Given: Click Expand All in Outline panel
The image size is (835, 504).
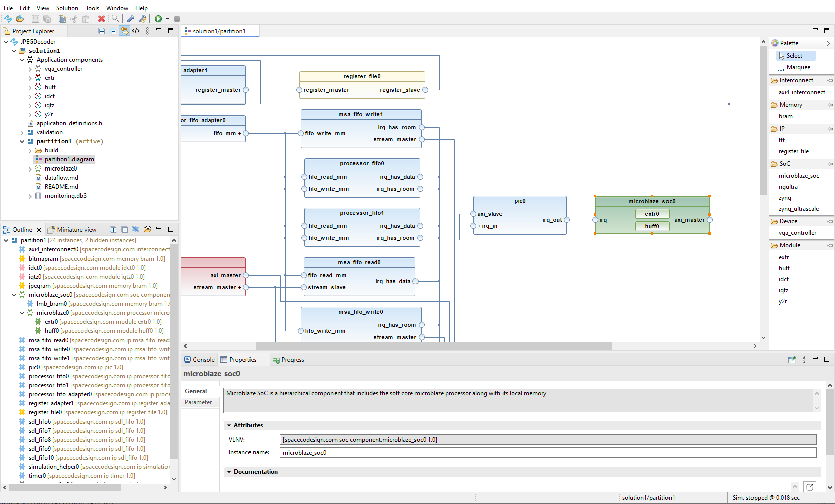Looking at the screenshot, I should 113,230.
